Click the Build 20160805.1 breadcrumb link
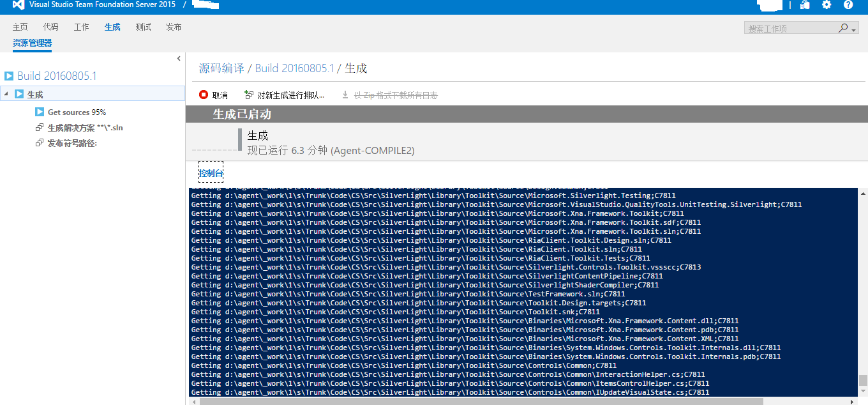 coord(295,68)
